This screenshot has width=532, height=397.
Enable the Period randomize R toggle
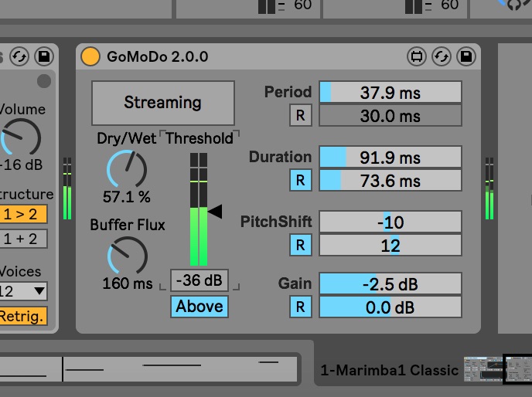point(299,116)
